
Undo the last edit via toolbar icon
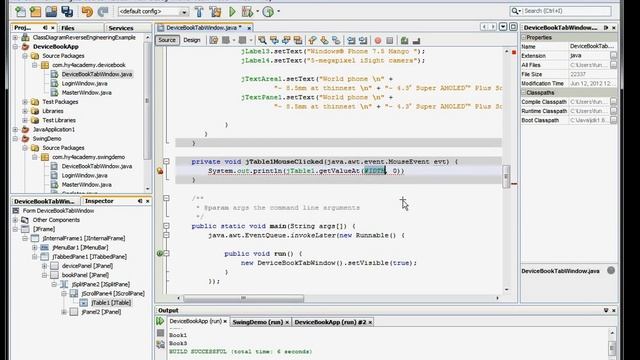tap(87, 11)
